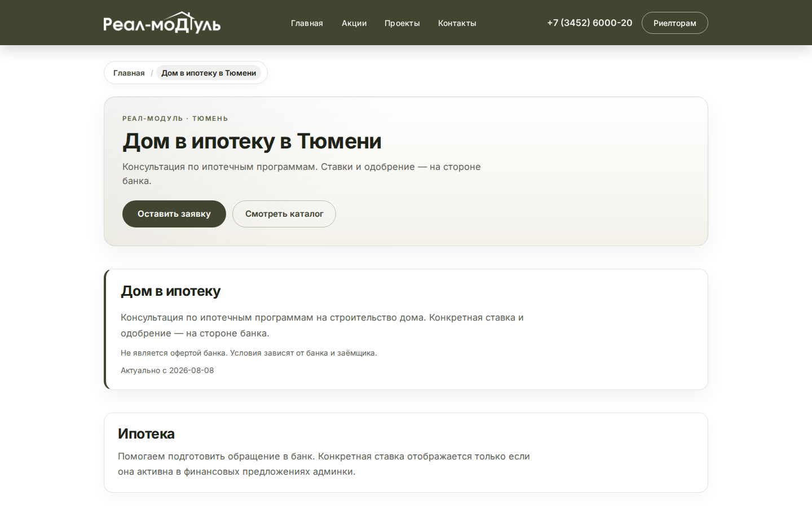Go to Проекты in the navigation
The height and width of the screenshot is (508, 812).
(x=402, y=23)
